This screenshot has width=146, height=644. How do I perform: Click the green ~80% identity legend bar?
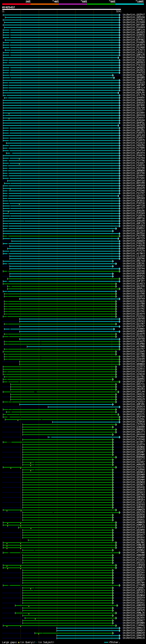pyautogui.click(x=101, y=4)
